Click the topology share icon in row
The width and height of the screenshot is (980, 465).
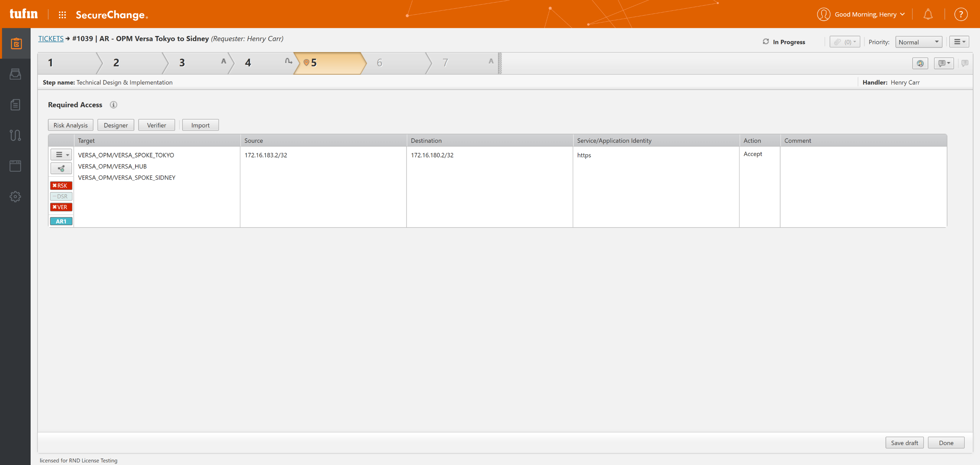(x=61, y=168)
